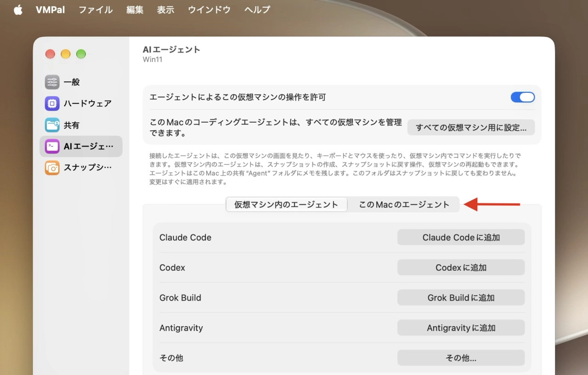Open the 一般 sliders icon in sidebar
The height and width of the screenshot is (375, 588).
pyautogui.click(x=52, y=82)
